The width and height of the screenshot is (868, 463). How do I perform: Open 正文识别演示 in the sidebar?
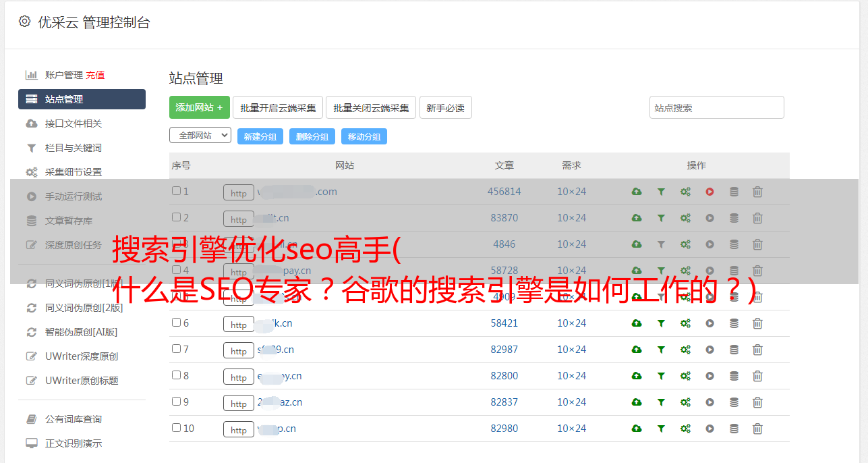(74, 443)
